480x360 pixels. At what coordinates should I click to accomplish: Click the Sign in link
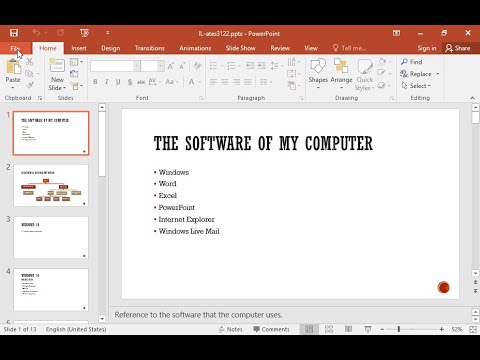tap(427, 48)
